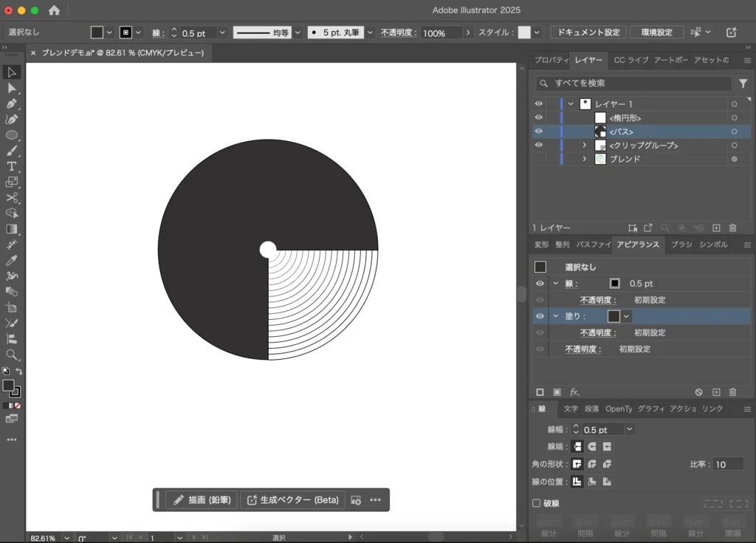Hide the 楕円形 layer
Screen dimensions: 756x543
pyautogui.click(x=538, y=117)
